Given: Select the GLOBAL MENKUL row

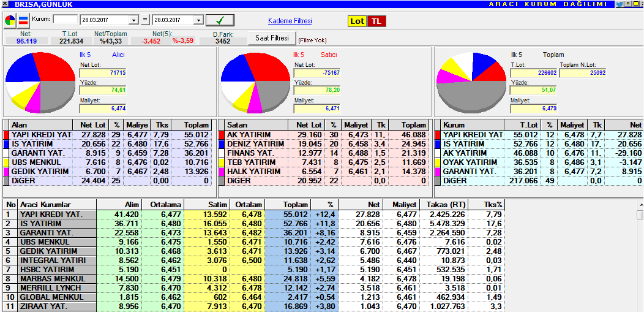Looking at the screenshot, I should 253,297.
